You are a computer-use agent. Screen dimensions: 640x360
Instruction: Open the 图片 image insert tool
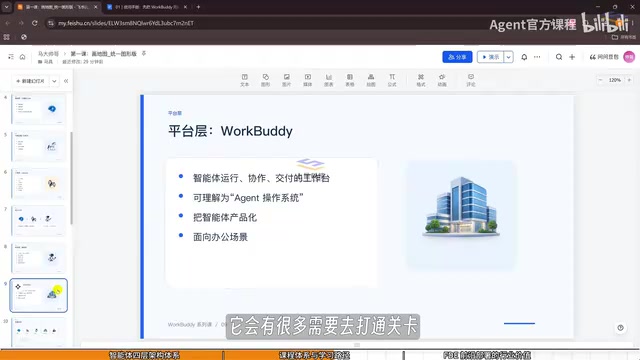pos(287,80)
